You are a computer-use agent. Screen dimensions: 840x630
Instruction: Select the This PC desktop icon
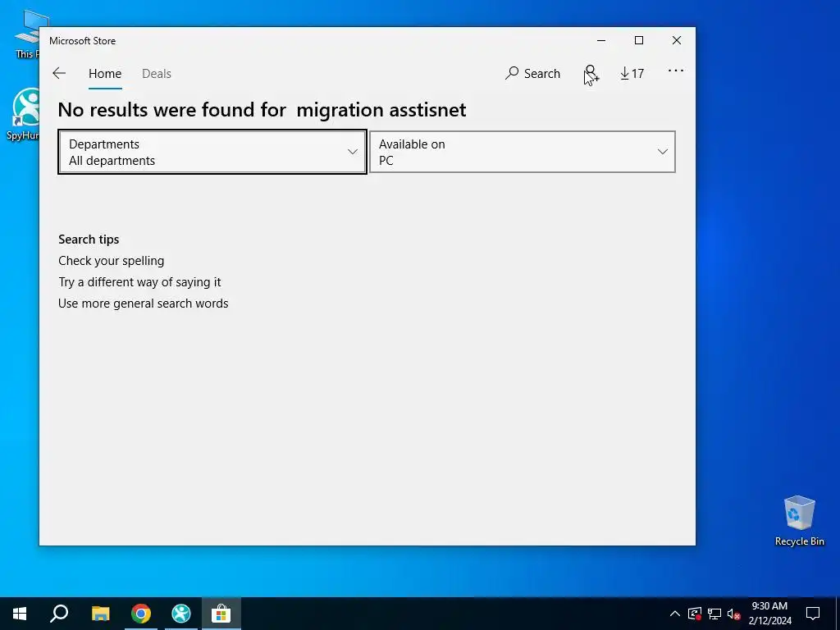[27, 34]
